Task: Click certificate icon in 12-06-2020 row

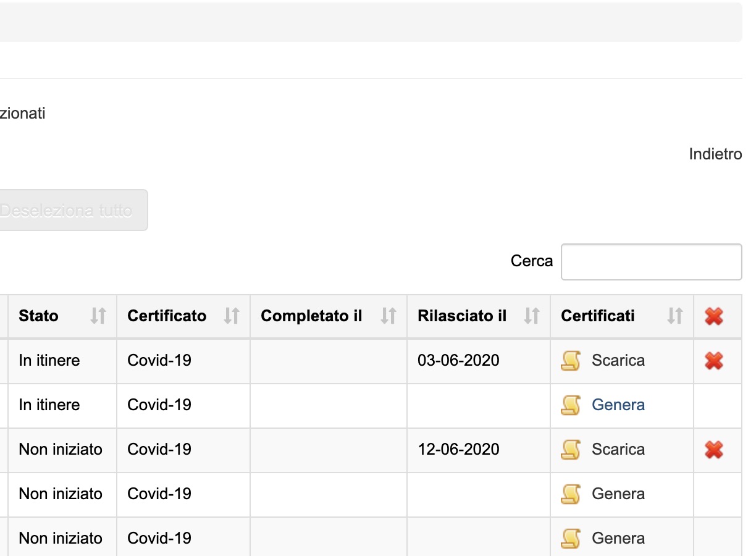Action: (x=570, y=450)
